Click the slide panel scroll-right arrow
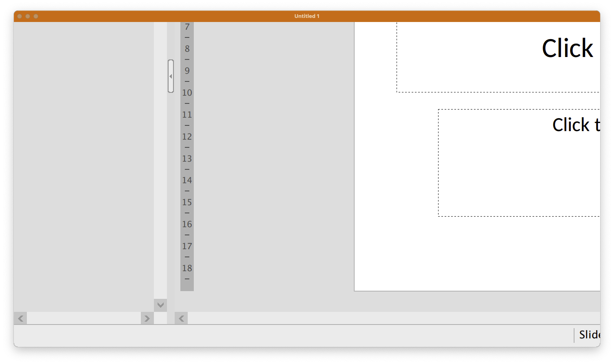The width and height of the screenshot is (614, 364). 147,318
